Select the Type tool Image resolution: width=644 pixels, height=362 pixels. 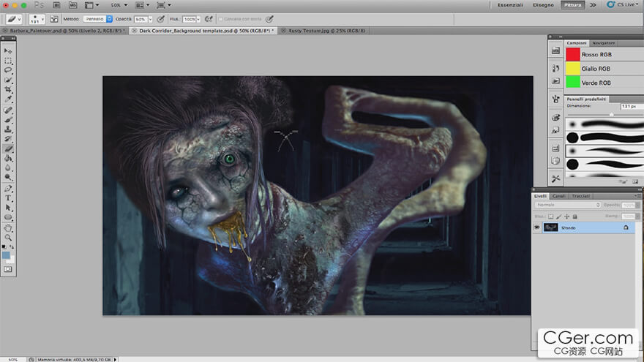[x=8, y=198]
